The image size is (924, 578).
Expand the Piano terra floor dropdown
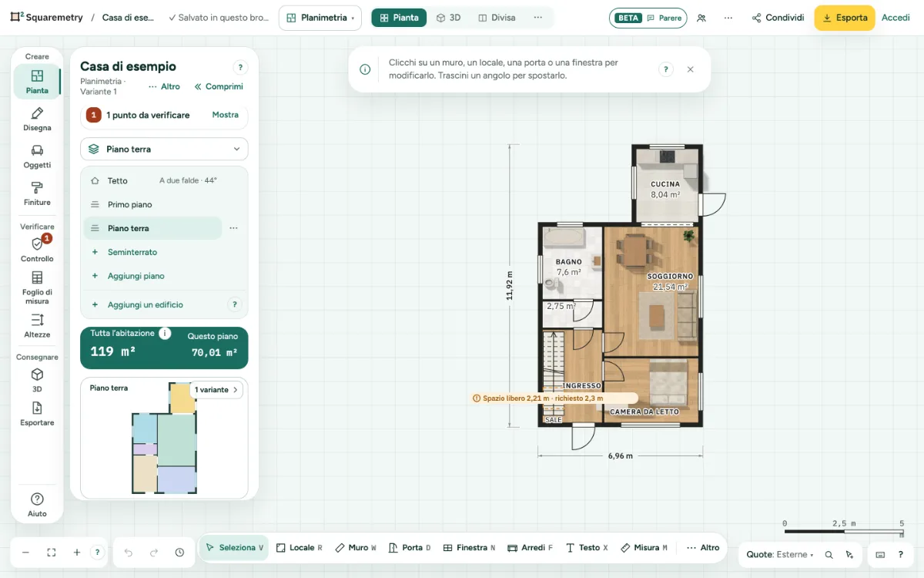[x=164, y=149]
